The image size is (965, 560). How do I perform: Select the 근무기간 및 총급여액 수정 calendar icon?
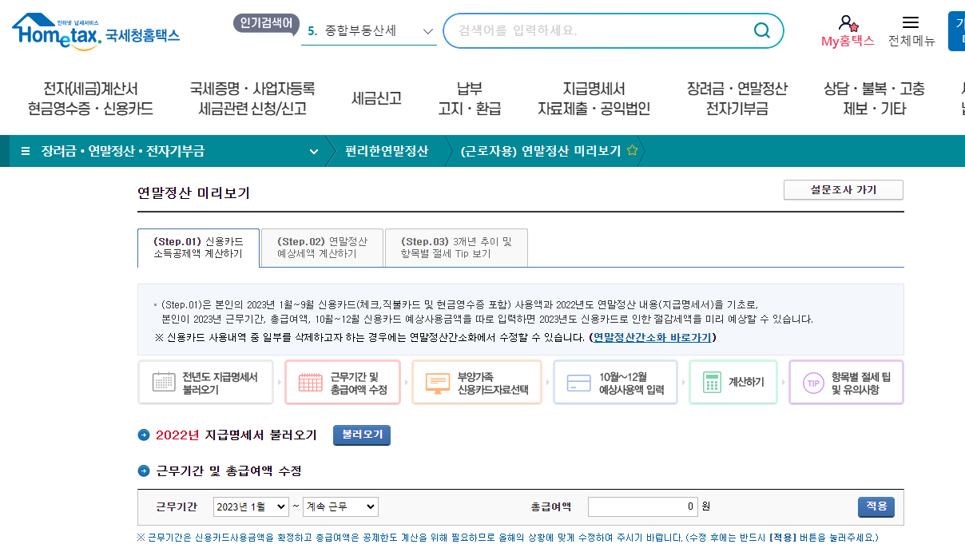(x=310, y=382)
